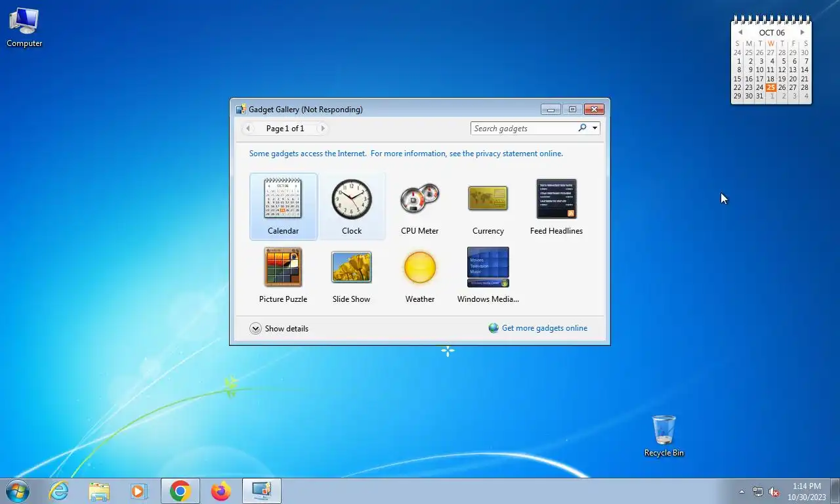Click the 'Page 1 of 1' text
This screenshot has width=840, height=504.
click(285, 129)
